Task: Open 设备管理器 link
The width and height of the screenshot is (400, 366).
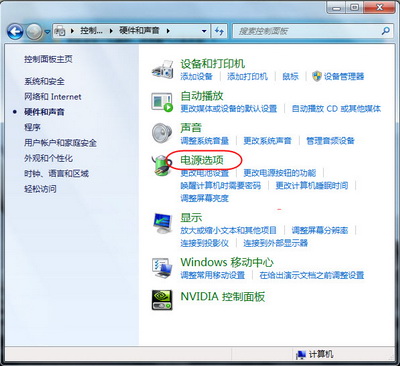Action: 344,76
